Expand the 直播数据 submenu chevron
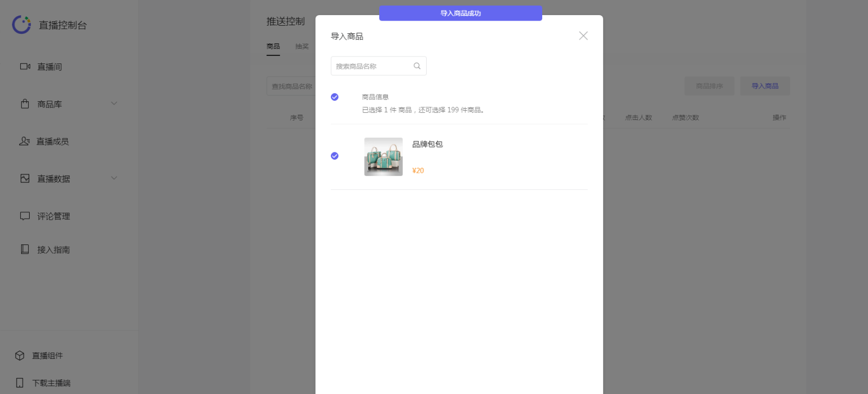 pyautogui.click(x=114, y=178)
